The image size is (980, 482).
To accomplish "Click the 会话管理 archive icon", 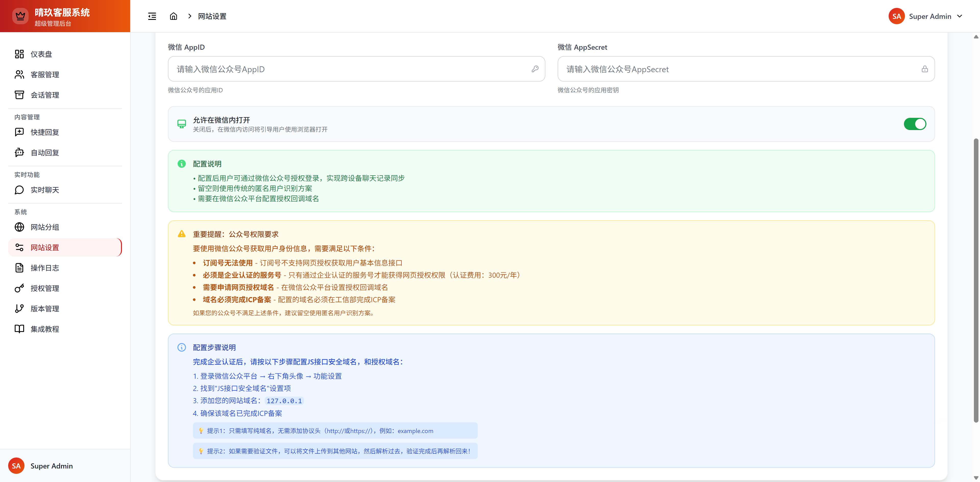I will click(19, 95).
